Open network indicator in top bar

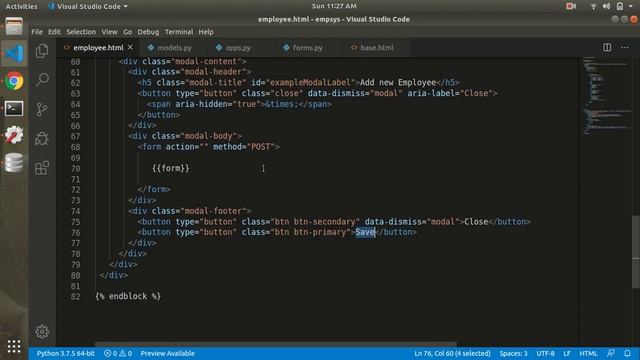tap(593, 6)
